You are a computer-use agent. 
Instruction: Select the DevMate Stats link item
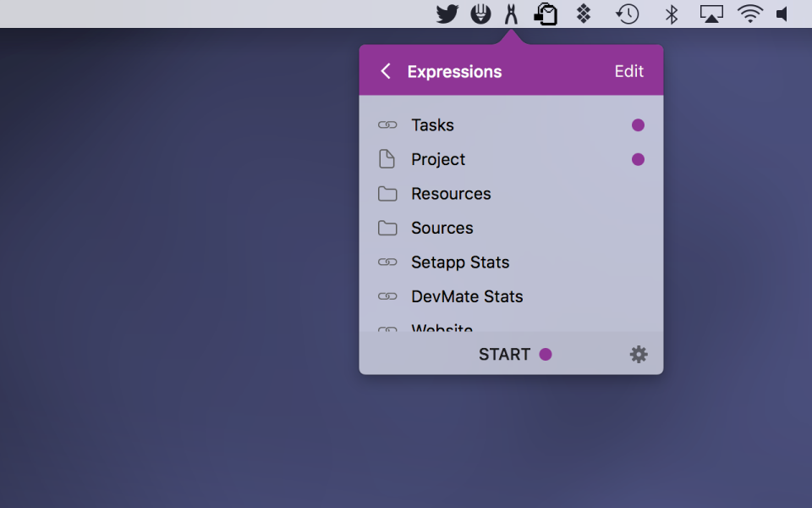click(467, 296)
